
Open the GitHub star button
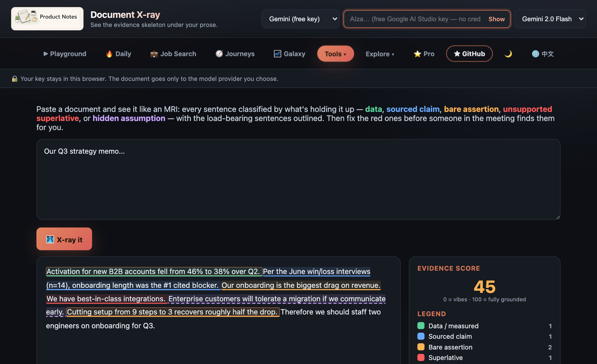[x=470, y=54]
